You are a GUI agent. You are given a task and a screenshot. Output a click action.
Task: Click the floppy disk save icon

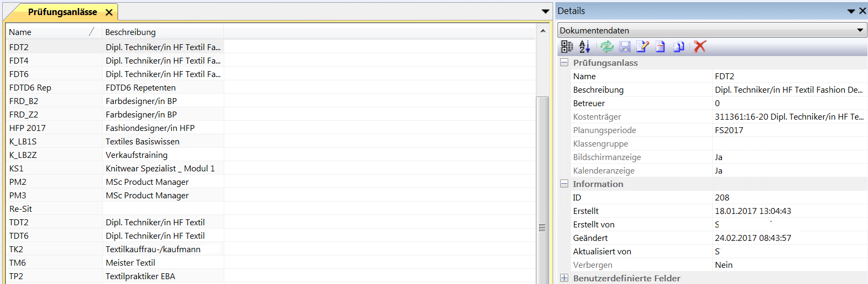(625, 47)
